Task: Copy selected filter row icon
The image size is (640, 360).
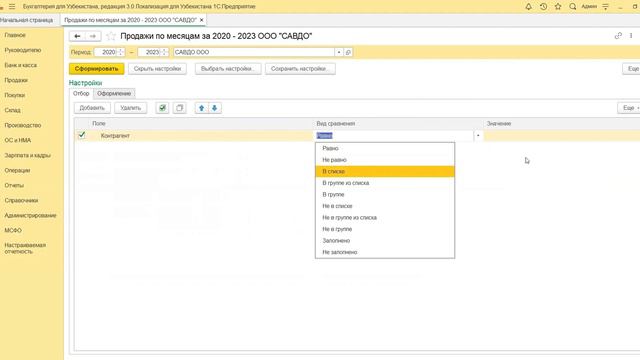Action: [x=180, y=108]
